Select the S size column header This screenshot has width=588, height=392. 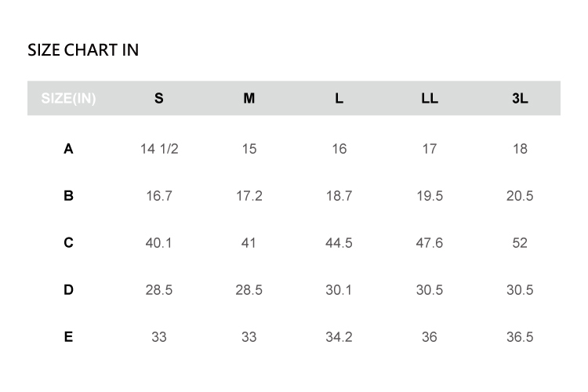click(159, 99)
